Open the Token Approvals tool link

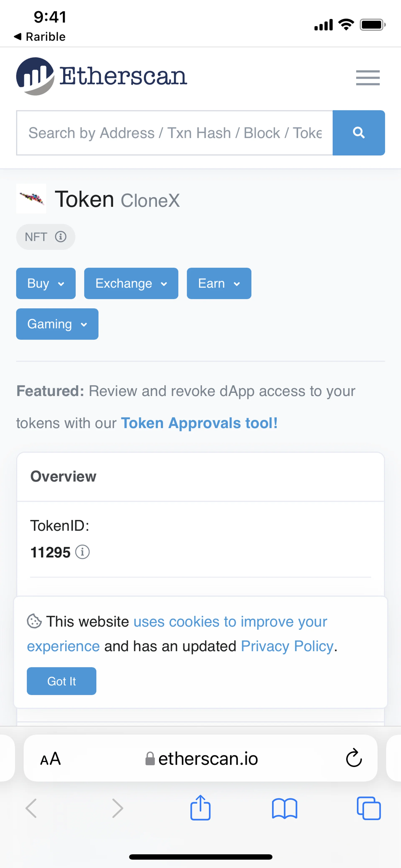(x=199, y=423)
